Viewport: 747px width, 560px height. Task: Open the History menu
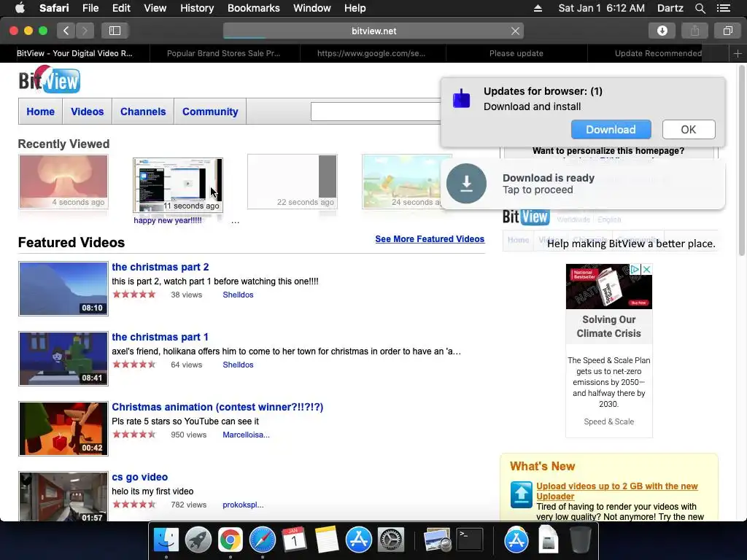(x=197, y=8)
